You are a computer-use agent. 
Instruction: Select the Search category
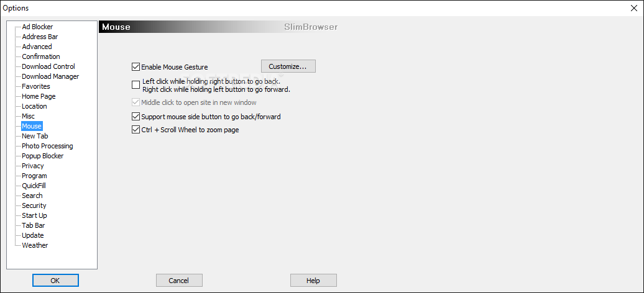pyautogui.click(x=32, y=196)
